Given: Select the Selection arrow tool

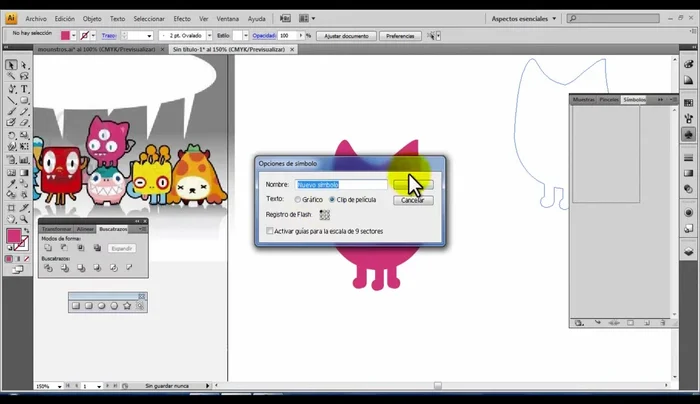Looking at the screenshot, I should point(11,65).
